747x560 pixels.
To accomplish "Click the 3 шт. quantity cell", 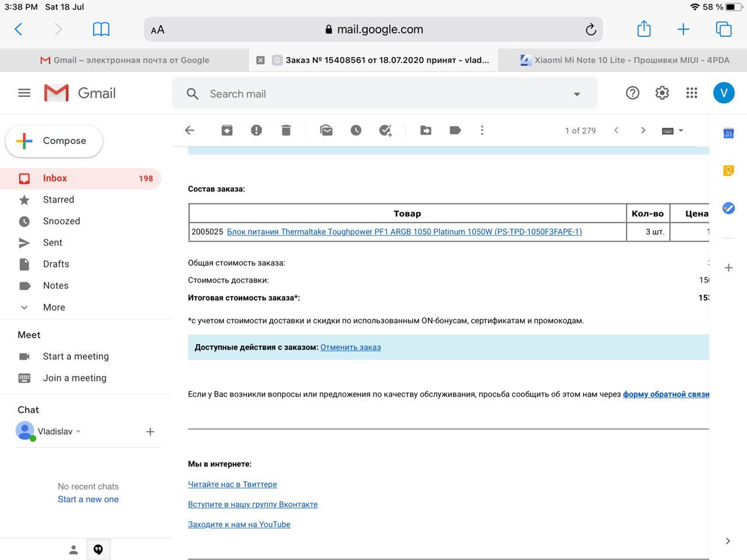I will pyautogui.click(x=648, y=232).
